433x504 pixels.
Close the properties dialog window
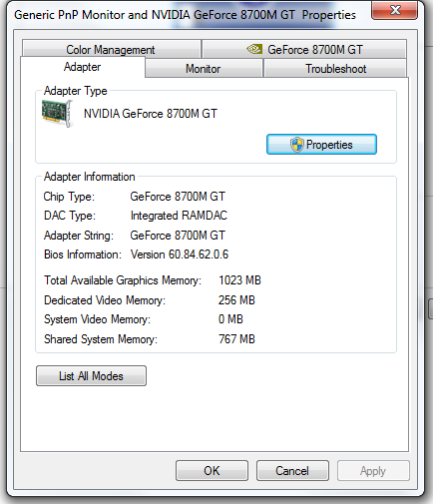(x=394, y=10)
